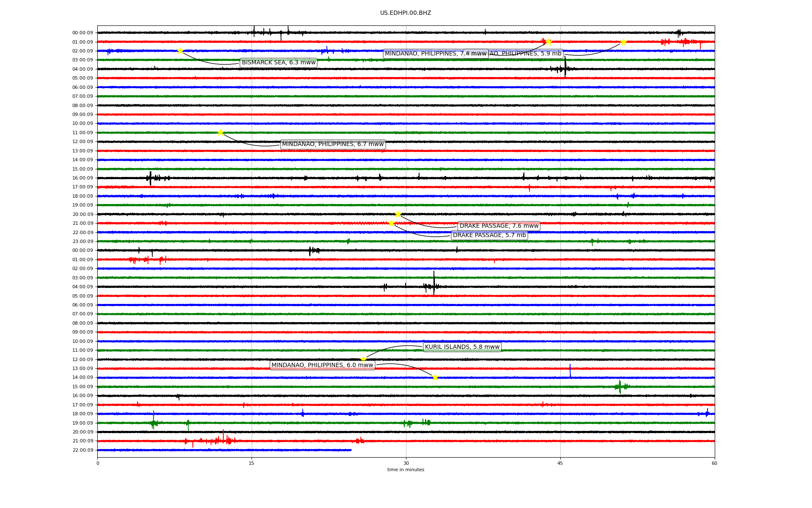This screenshot has width=812, height=508.
Task: Click the Kuril Islands star marker
Action: click(363, 359)
